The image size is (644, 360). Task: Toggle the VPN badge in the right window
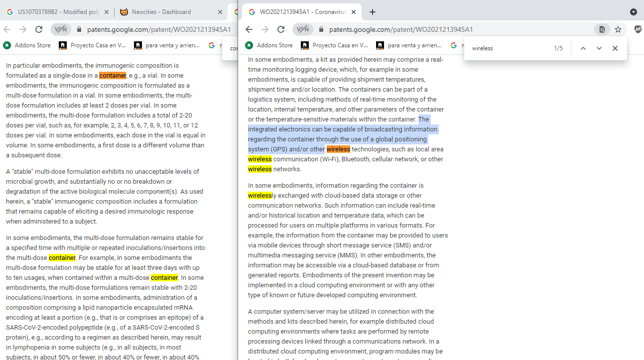pyautogui.click(x=303, y=29)
